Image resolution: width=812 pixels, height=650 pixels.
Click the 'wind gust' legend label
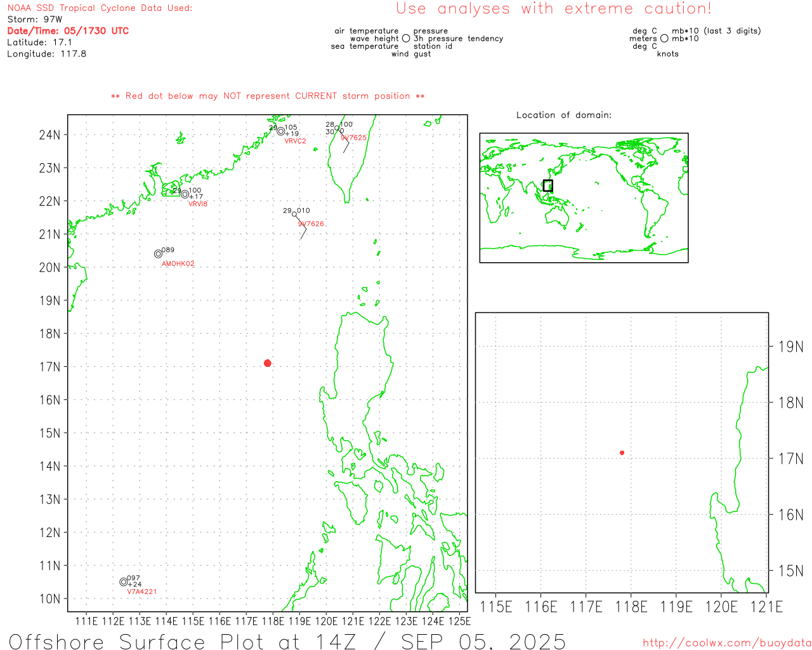(411, 54)
